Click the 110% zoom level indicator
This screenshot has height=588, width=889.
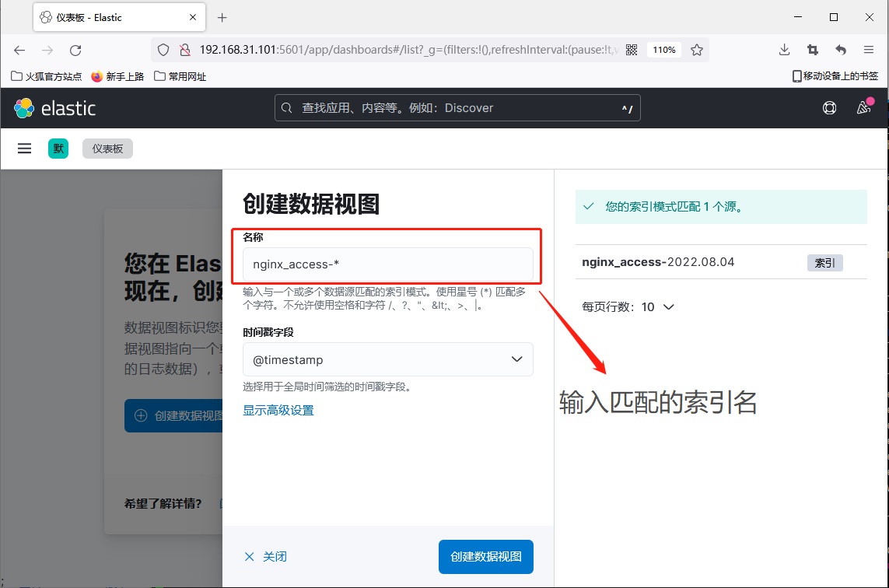pyautogui.click(x=663, y=50)
